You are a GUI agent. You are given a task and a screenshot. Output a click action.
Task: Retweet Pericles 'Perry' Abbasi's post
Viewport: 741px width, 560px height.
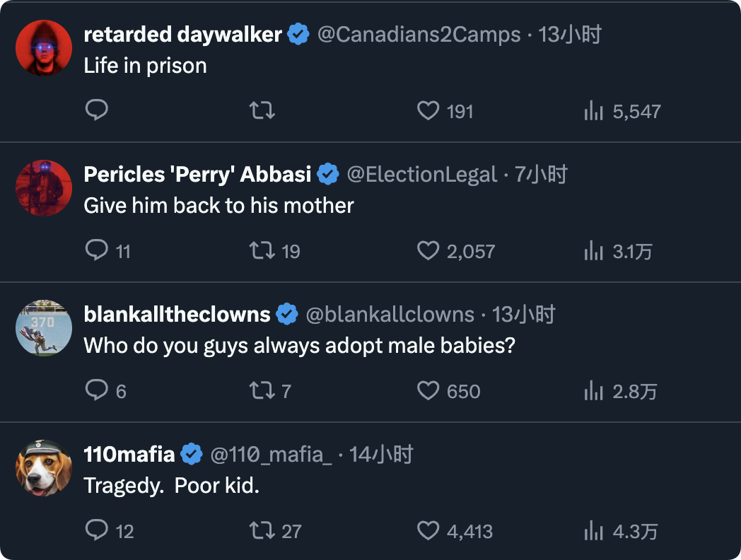[x=262, y=250]
